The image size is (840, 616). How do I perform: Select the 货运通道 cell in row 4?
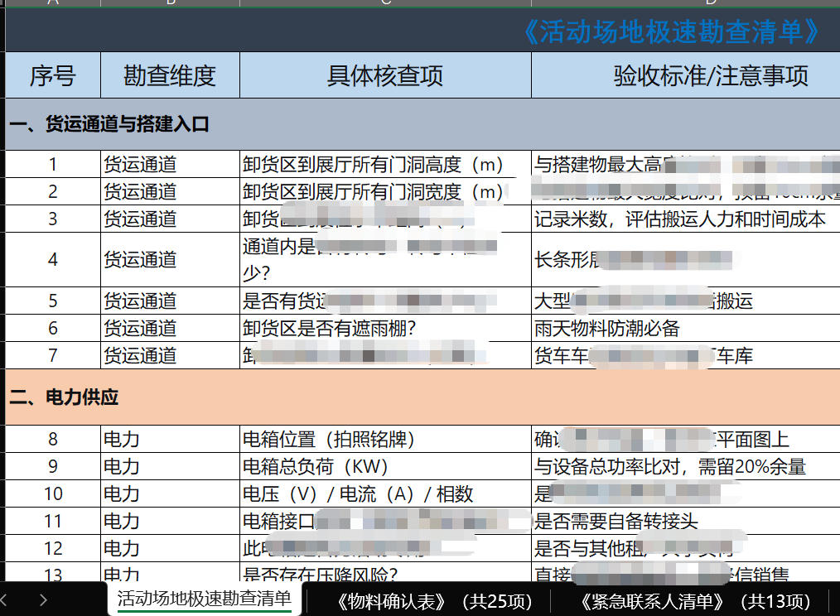pos(170,260)
